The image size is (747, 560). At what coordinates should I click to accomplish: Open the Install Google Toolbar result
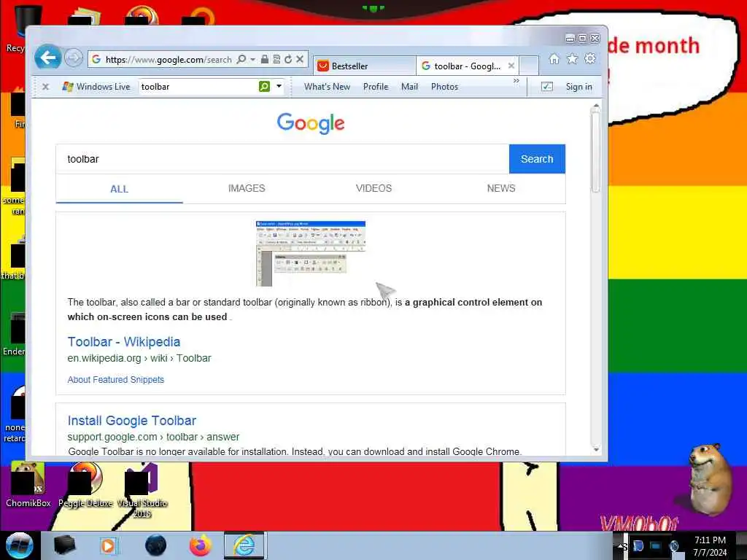(132, 421)
